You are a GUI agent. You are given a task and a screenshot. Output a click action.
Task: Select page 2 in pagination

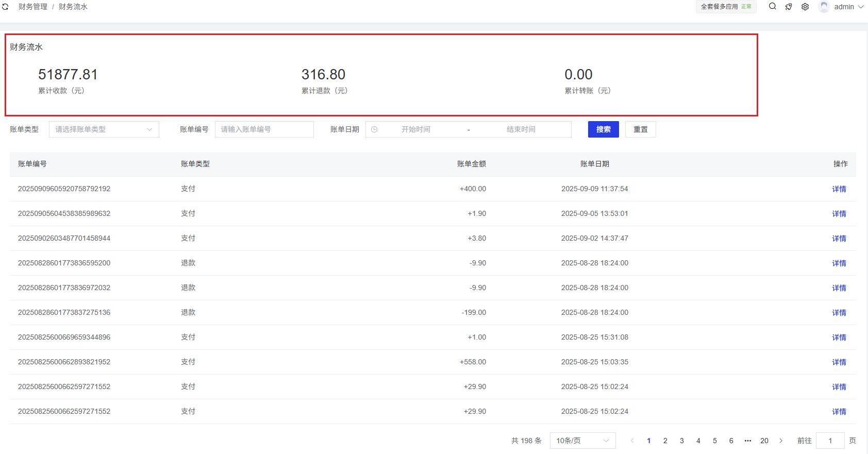tap(665, 441)
